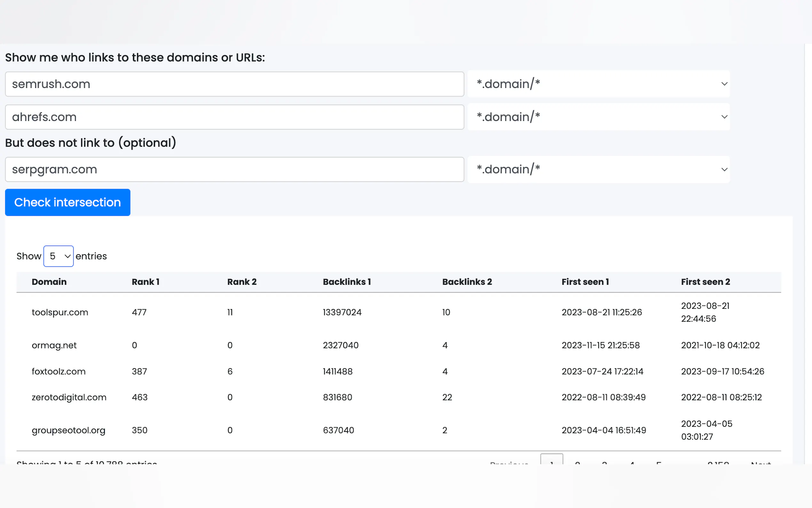The image size is (812, 508).
Task: Open the dropdown beside semrush.com field
Action: tap(598, 84)
